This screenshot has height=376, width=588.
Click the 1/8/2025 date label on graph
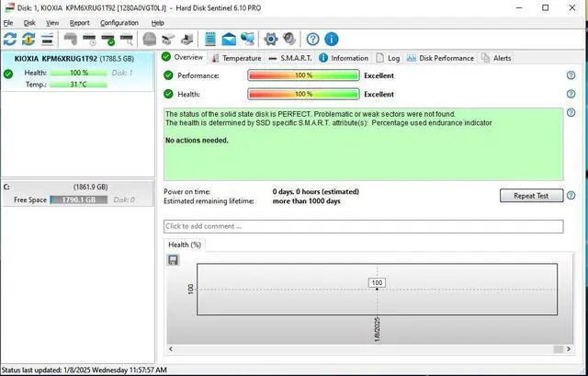click(x=378, y=329)
